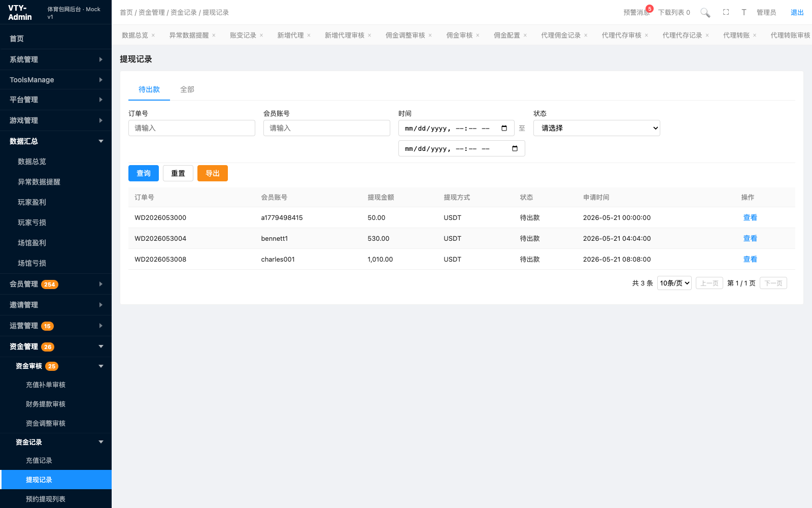The image size is (812, 508).
Task: Expand 系统管理 sidebar menu
Action: tap(56, 59)
